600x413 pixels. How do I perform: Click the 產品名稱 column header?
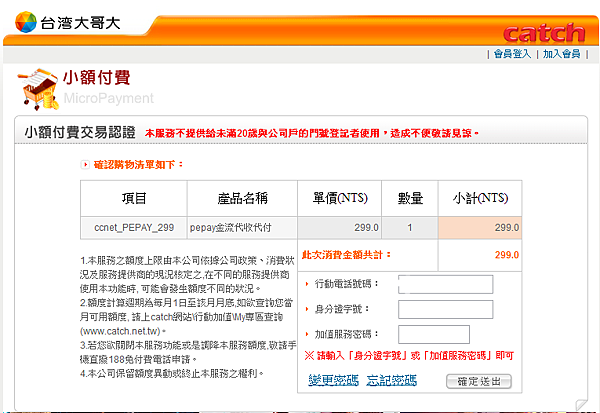pyautogui.click(x=242, y=198)
